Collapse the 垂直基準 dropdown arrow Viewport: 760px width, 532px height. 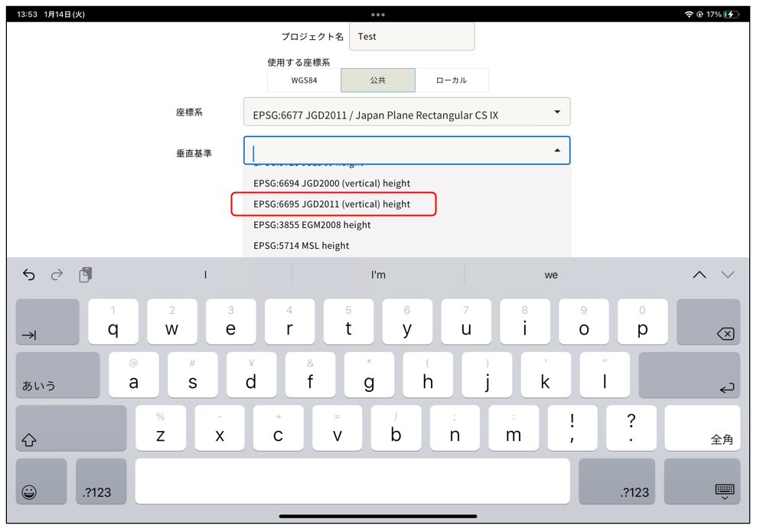coord(557,151)
